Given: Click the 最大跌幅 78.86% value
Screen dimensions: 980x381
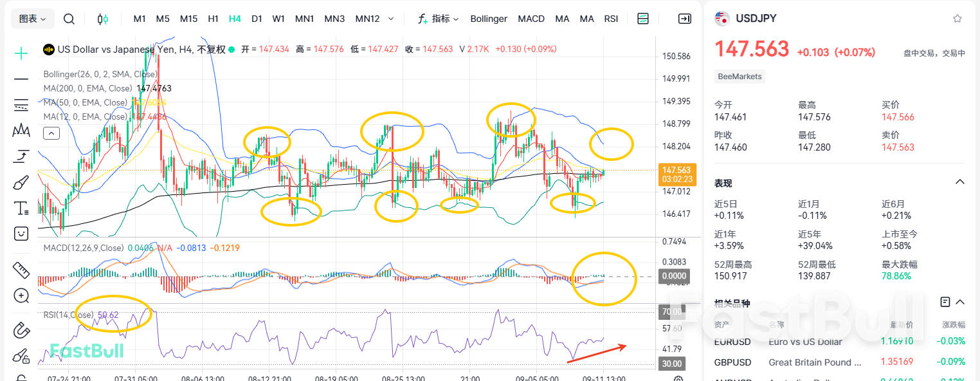Looking at the screenshot, I should (896, 276).
